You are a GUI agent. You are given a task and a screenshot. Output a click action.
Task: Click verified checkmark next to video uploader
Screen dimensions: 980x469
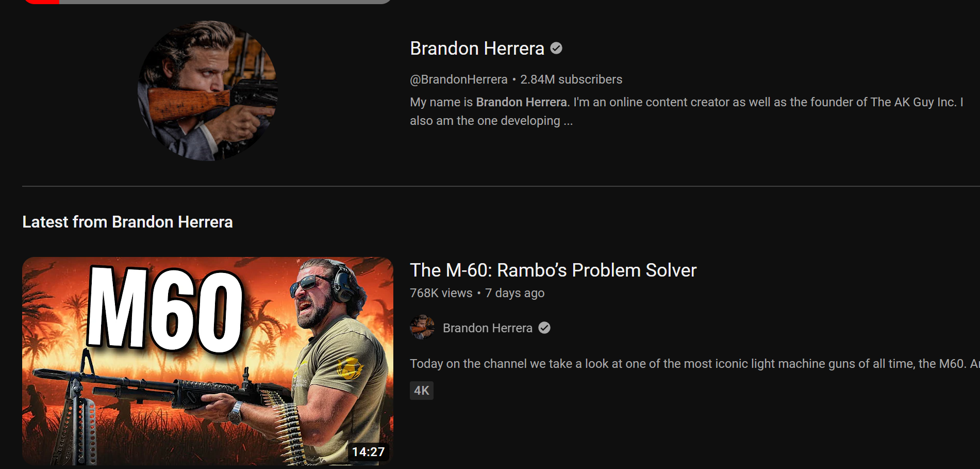(544, 328)
